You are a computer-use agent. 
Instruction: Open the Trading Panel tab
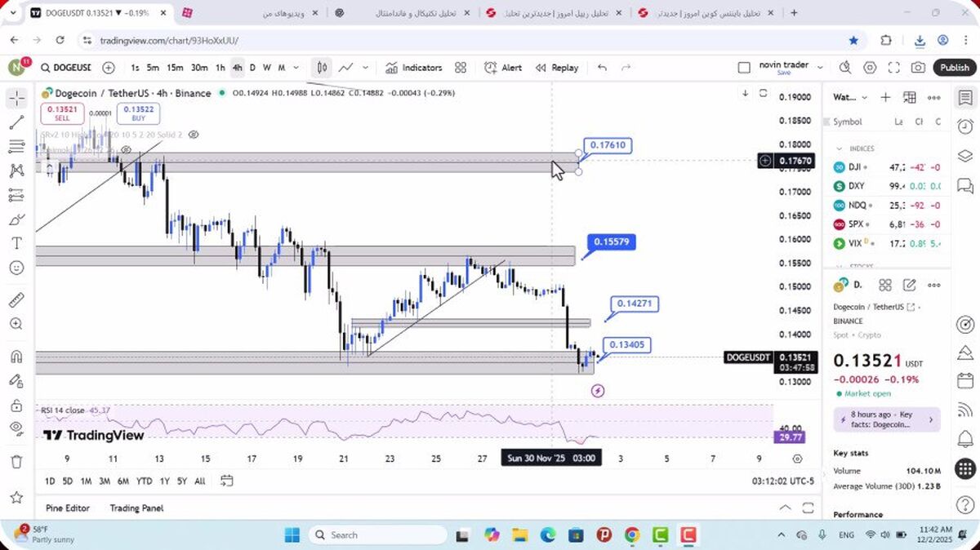[x=136, y=508]
